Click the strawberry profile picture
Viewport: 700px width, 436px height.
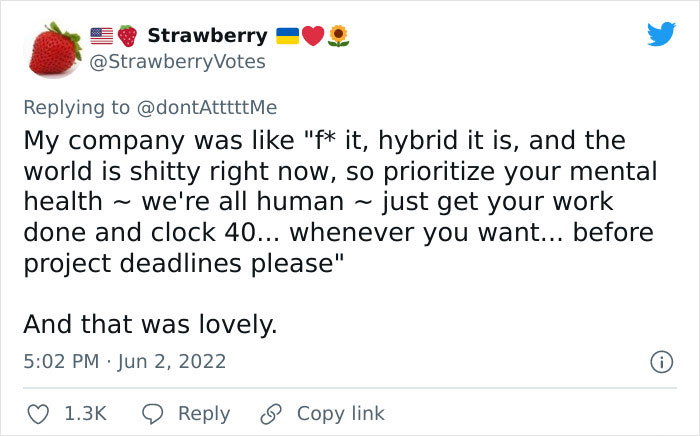pyautogui.click(x=55, y=48)
